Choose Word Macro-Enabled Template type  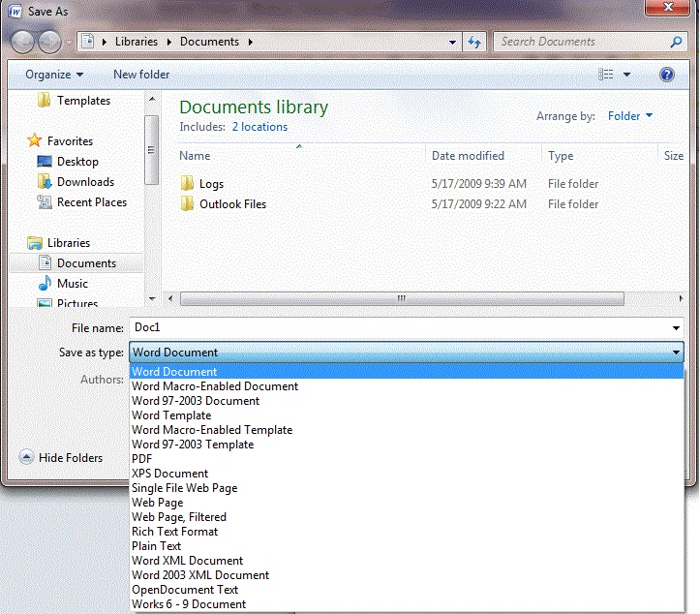click(x=407, y=430)
